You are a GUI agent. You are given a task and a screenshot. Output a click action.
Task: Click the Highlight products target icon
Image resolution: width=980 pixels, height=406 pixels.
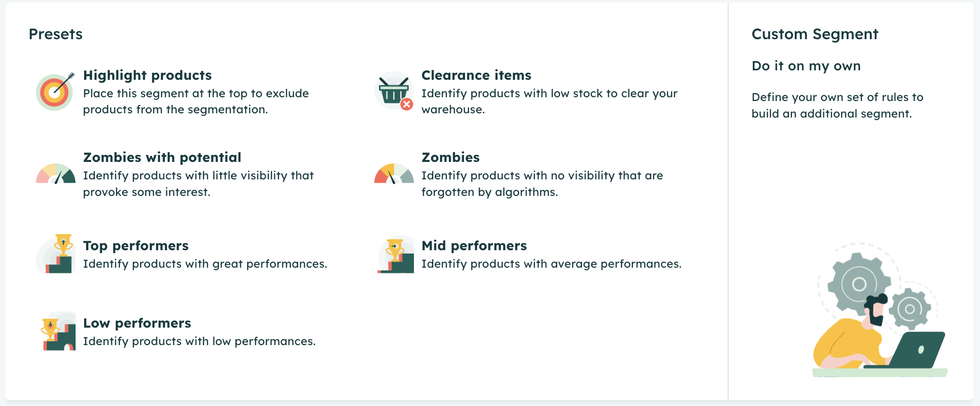coord(55,92)
